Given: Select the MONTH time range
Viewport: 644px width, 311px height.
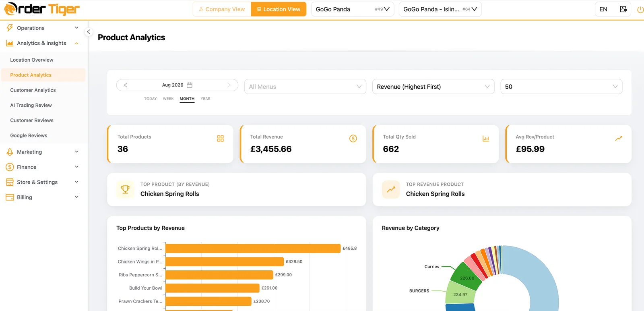Looking at the screenshot, I should coord(187,99).
